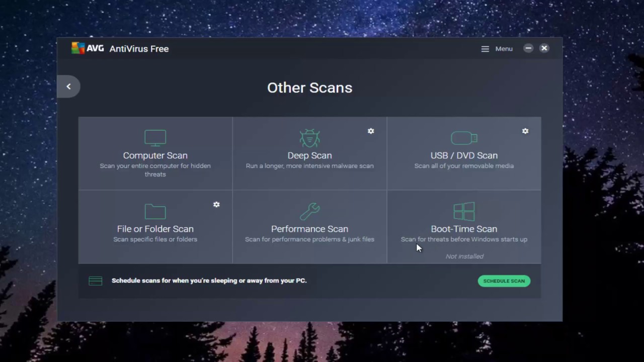The height and width of the screenshot is (362, 644).
Task: Click the Performance Scan wrench icon
Action: coord(309,211)
